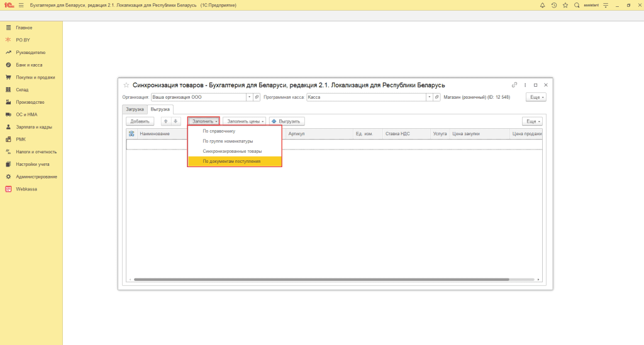Click the Выгрузить button
644x345 pixels.
[x=287, y=121]
